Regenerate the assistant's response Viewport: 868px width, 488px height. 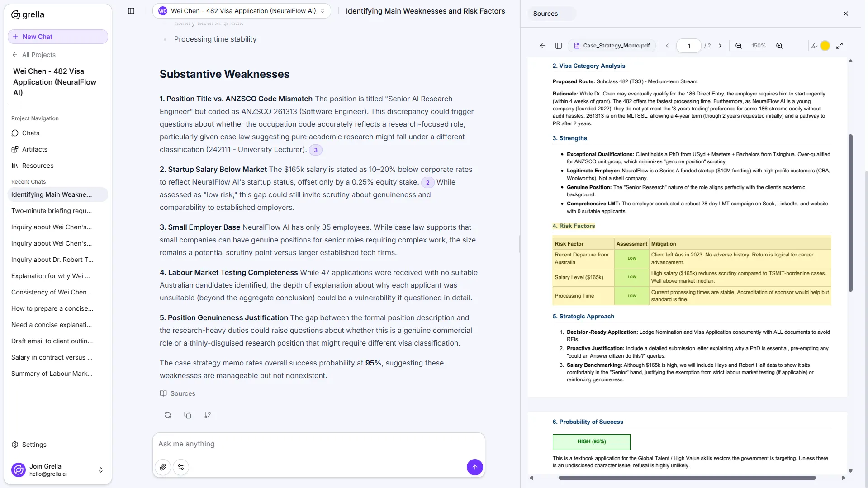(x=167, y=415)
